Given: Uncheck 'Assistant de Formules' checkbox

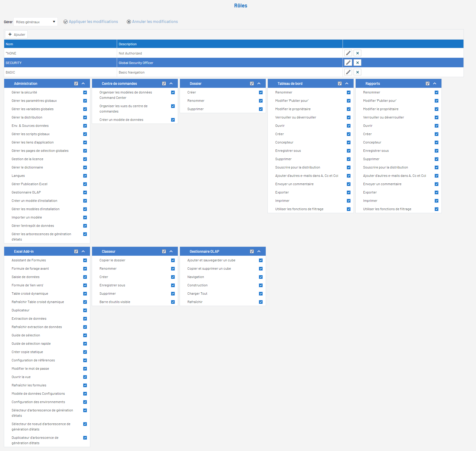Looking at the screenshot, I should tap(85, 260).
